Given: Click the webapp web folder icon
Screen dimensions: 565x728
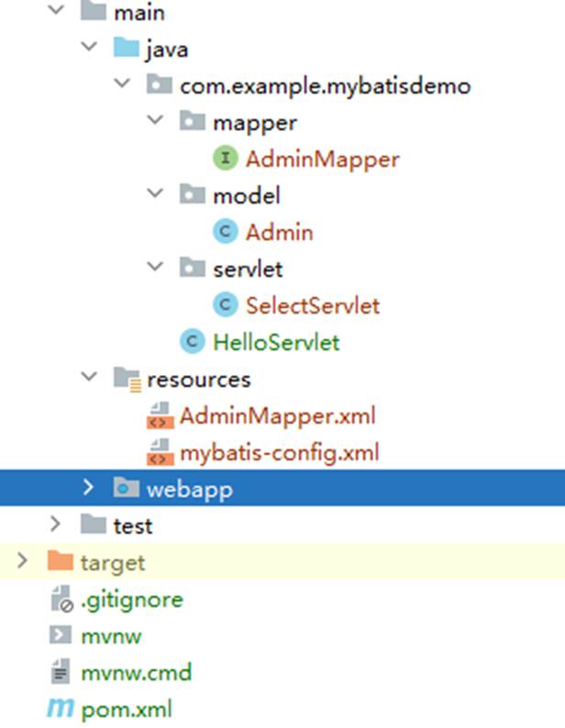Looking at the screenshot, I should coord(127,487).
